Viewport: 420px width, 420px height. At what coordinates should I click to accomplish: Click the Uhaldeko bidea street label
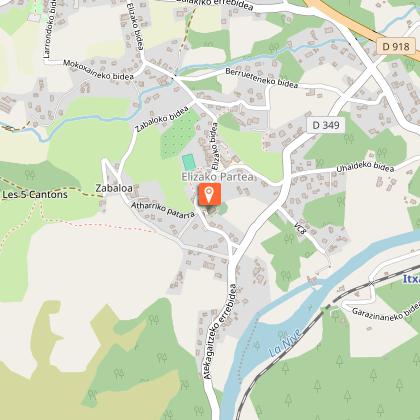[365, 167]
